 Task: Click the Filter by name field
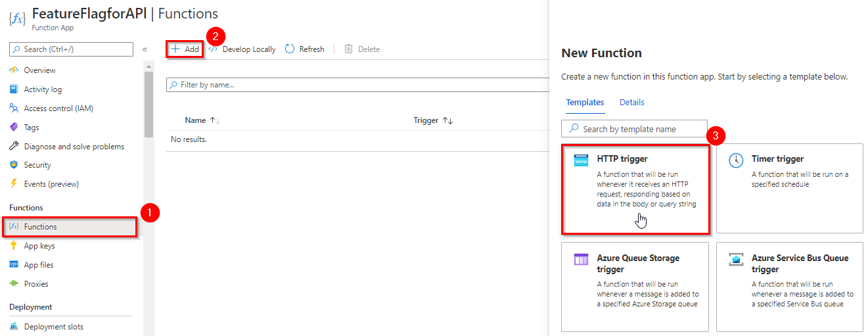coord(357,85)
